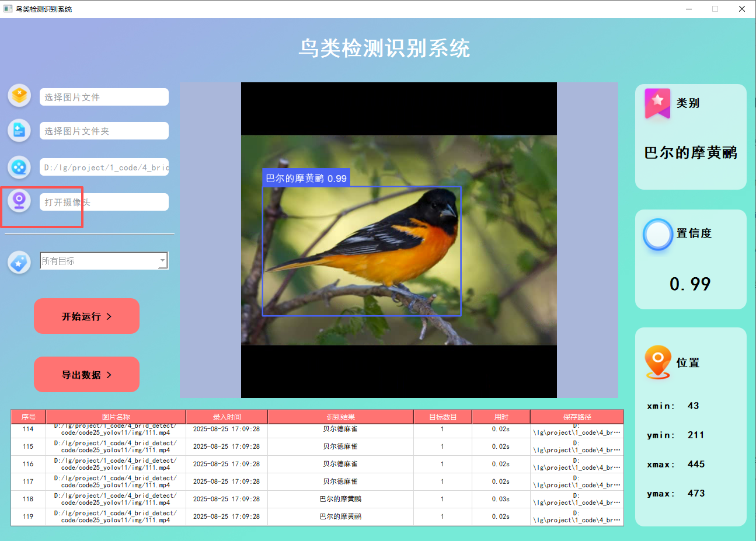Viewport: 756px width, 541px height.
Task: Click the xmin value 43
Action: click(693, 406)
